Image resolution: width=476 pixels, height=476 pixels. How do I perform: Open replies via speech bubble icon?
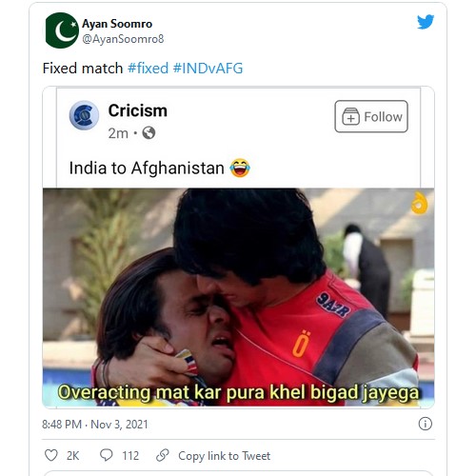(107, 455)
